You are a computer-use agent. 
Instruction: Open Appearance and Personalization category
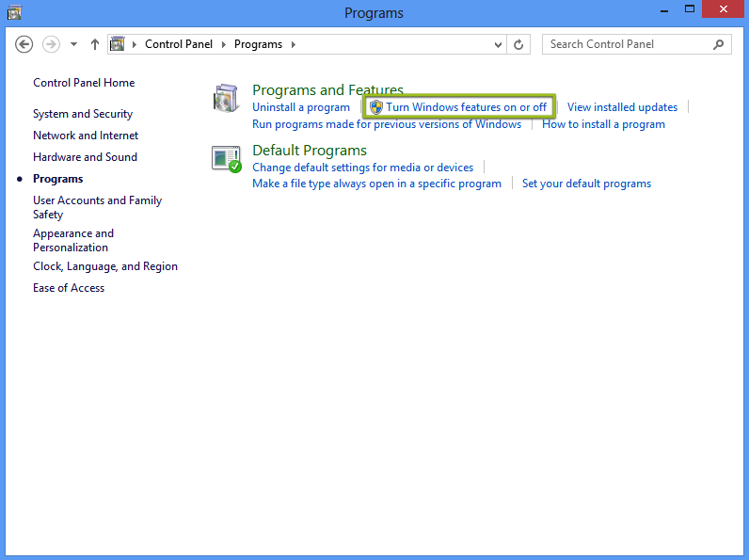[x=73, y=240]
